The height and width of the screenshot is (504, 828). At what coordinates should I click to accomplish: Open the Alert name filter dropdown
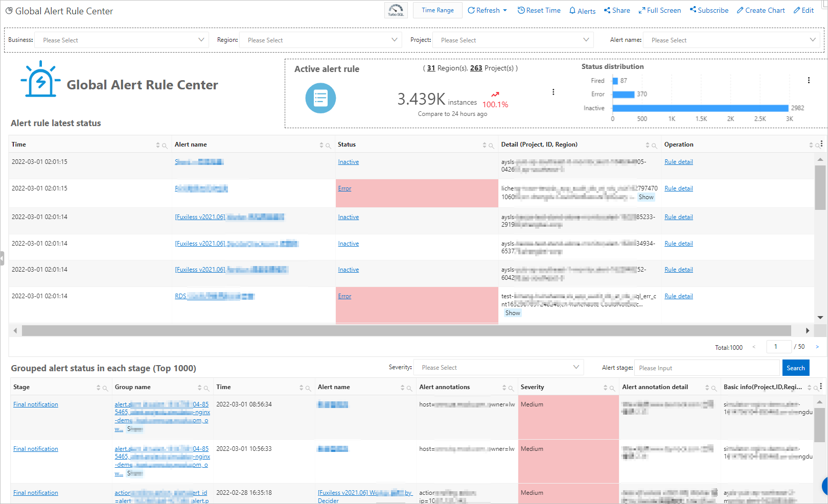(x=732, y=40)
